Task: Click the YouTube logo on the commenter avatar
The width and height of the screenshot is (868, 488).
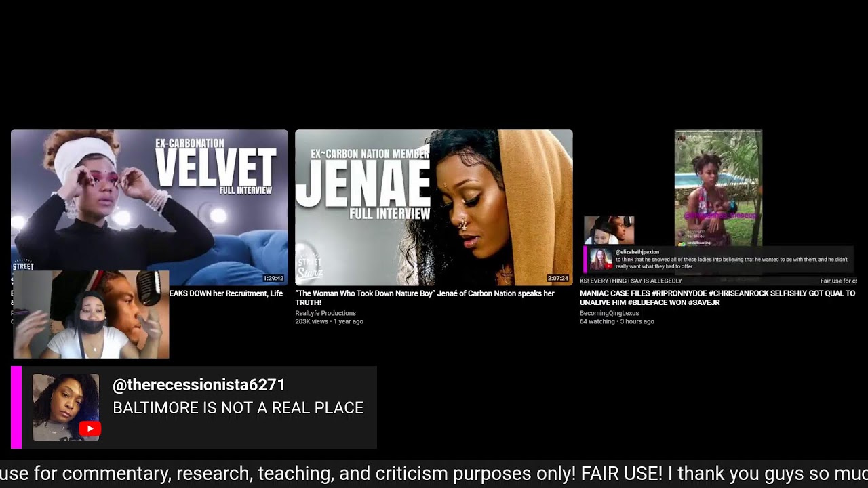Action: tap(90, 429)
